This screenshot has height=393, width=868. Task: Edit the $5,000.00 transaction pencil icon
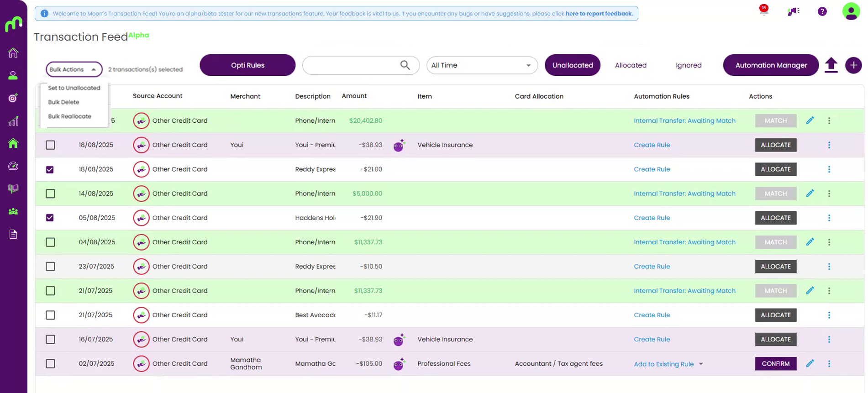[x=810, y=194]
